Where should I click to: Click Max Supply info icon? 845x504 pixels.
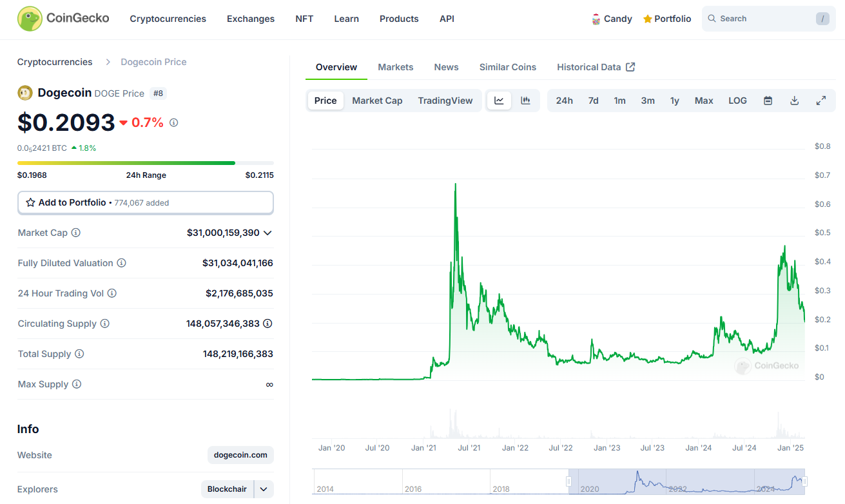click(77, 384)
